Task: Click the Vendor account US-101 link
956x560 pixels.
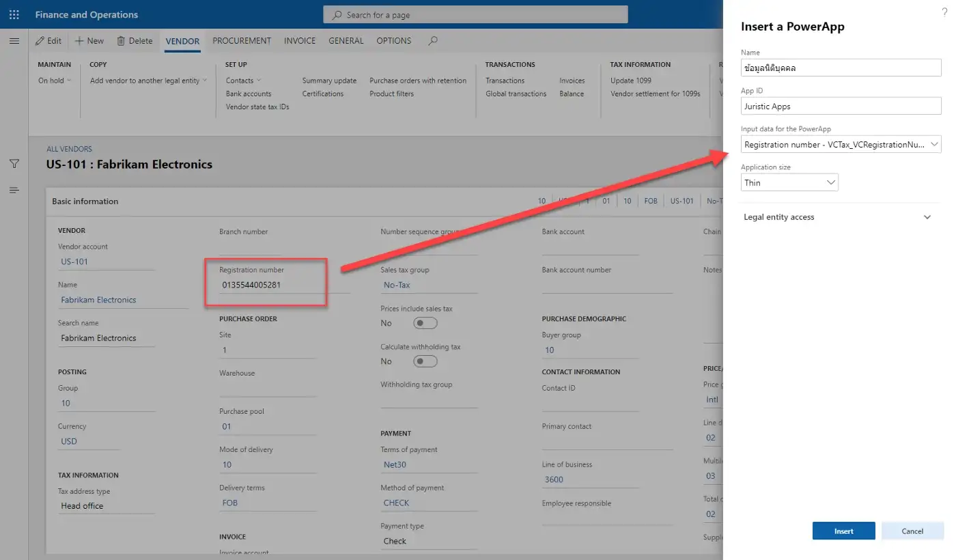Action: 74,262
